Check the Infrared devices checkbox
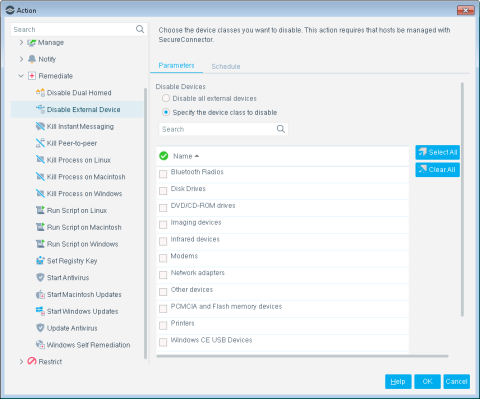This screenshot has height=399, width=480. tap(163, 241)
